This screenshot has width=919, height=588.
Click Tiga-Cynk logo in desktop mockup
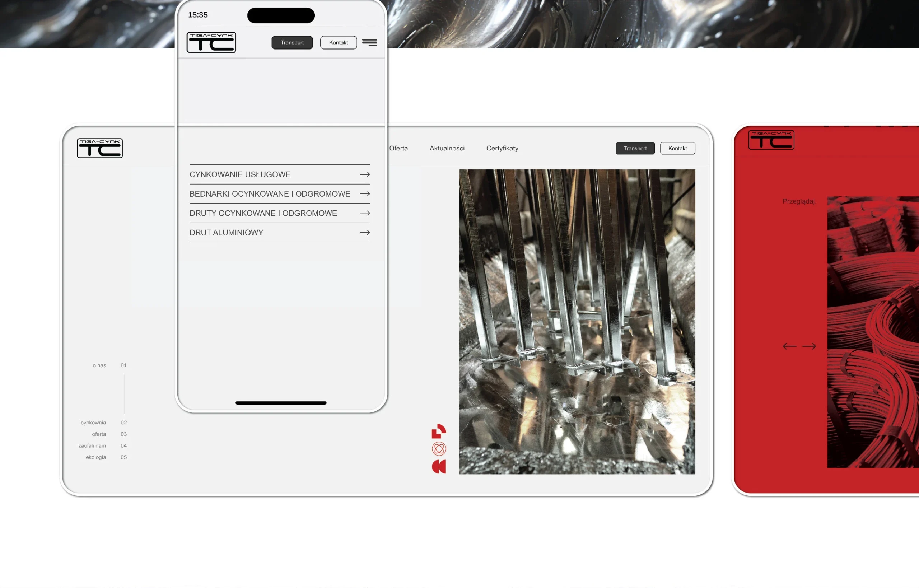click(100, 148)
